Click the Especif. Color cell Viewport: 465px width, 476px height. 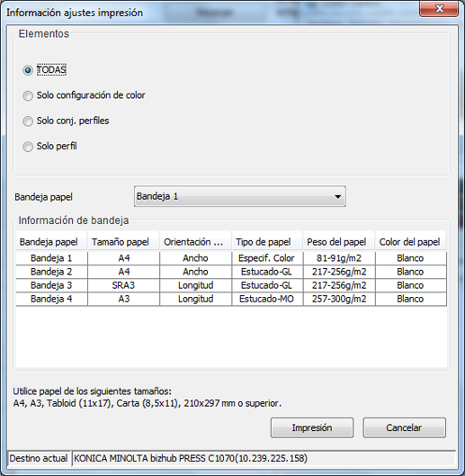(x=266, y=258)
